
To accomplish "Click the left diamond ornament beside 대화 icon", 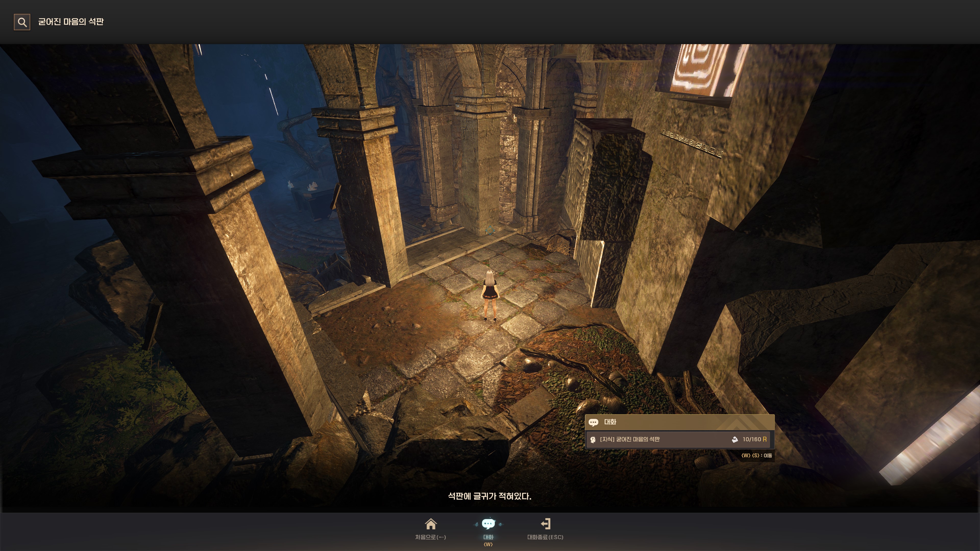I will click(x=476, y=524).
